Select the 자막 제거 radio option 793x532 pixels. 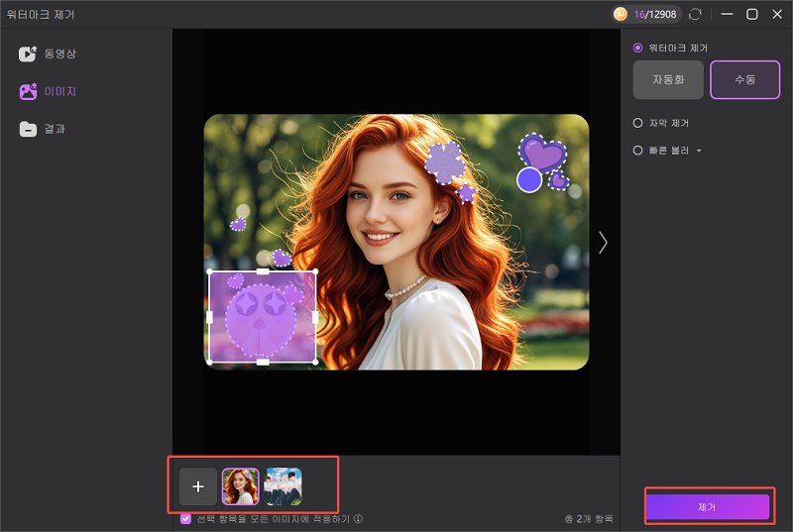[x=638, y=123]
